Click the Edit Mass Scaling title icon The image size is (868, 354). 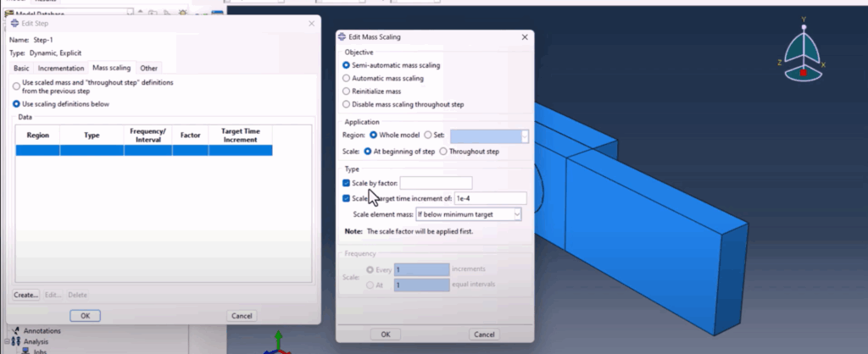click(x=342, y=37)
